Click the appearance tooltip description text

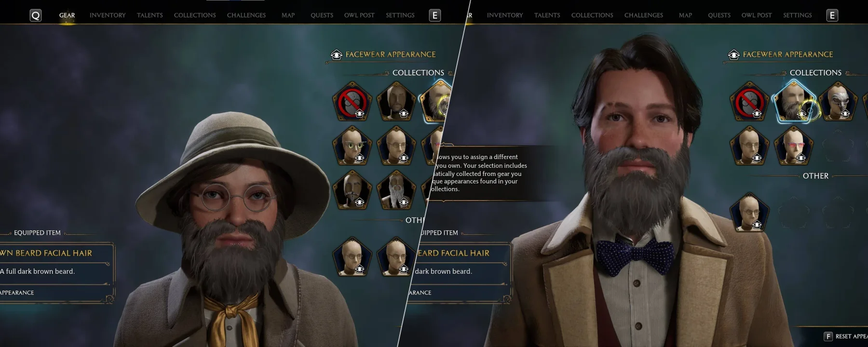pyautogui.click(x=478, y=173)
